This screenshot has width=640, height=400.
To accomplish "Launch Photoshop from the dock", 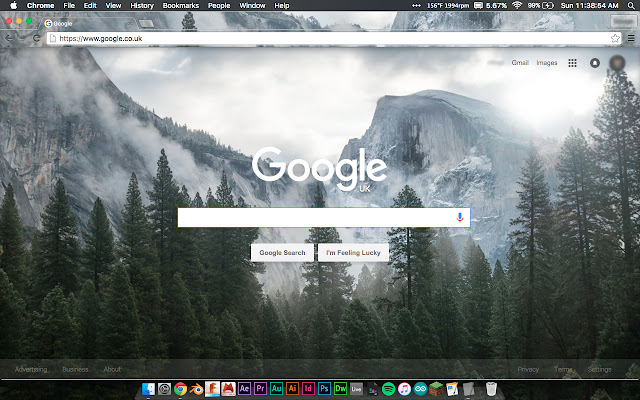I will click(x=324, y=389).
